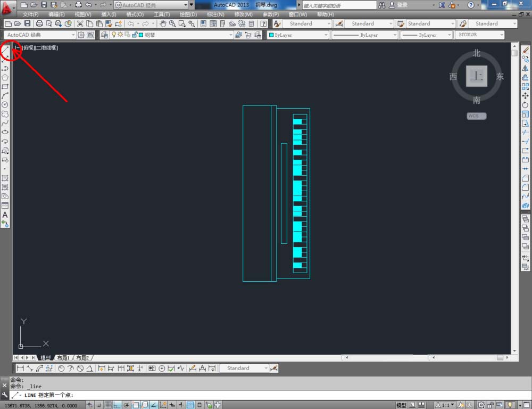Toggle Show Lineweight in status bar
This screenshot has height=409, width=532.
click(181, 405)
